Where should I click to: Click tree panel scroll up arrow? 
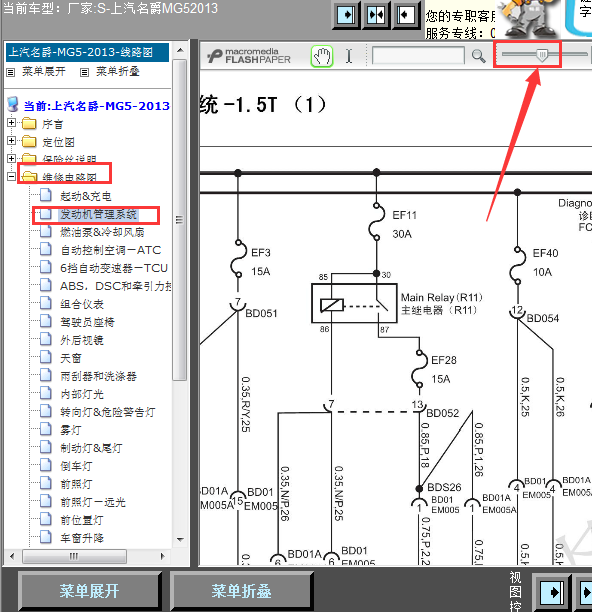180,50
